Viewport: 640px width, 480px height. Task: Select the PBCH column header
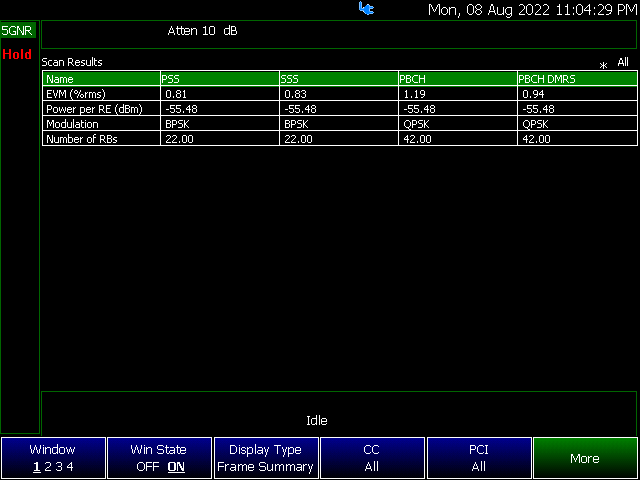458,79
